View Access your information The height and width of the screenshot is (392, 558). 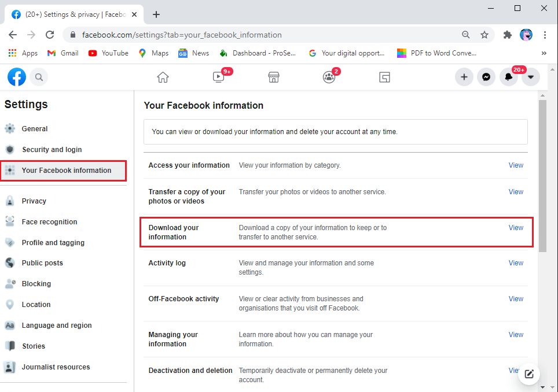516,165
